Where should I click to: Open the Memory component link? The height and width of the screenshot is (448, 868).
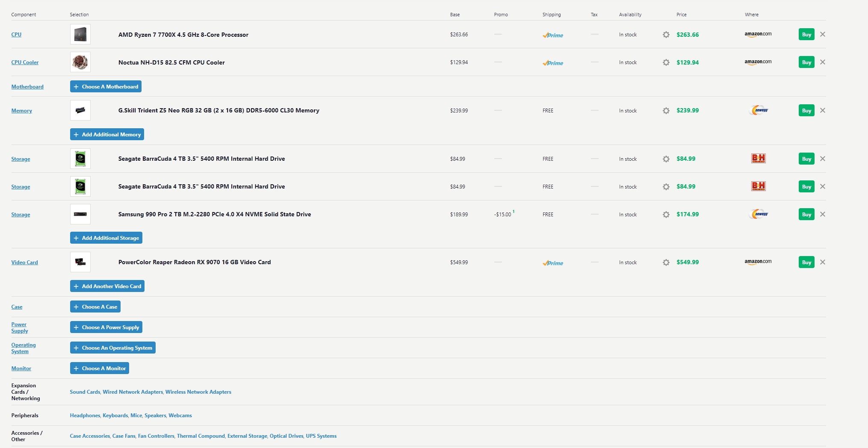22,111
